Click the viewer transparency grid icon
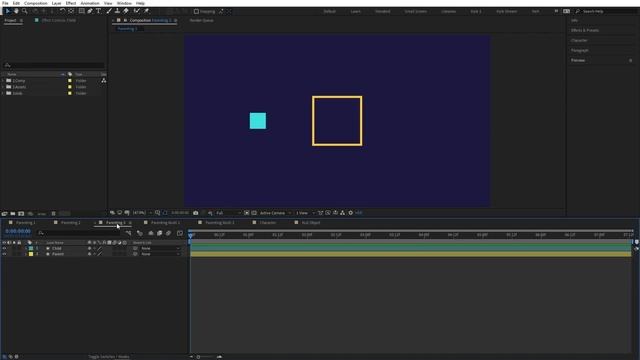Viewport: 640px width, 360px height. 254,213
